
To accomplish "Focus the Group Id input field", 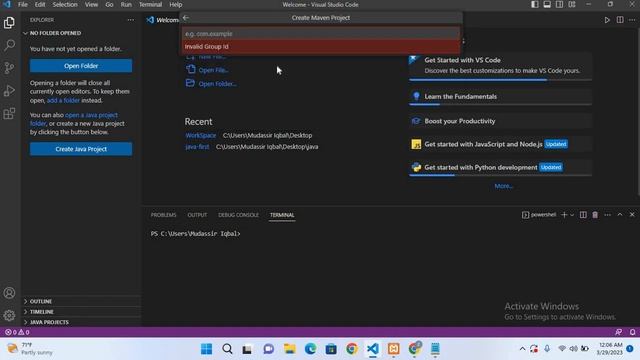I will point(320,33).
